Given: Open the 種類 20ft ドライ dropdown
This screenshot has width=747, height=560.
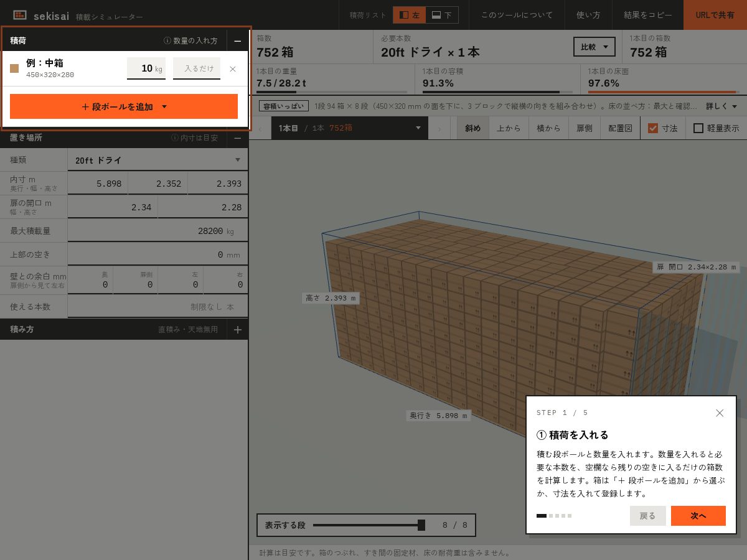Looking at the screenshot, I should coord(157,161).
